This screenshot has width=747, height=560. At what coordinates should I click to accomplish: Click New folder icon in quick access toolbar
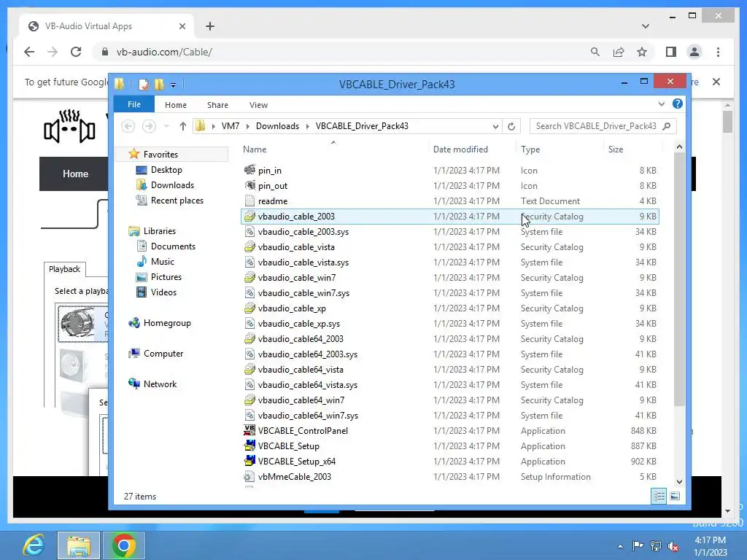coord(159,85)
